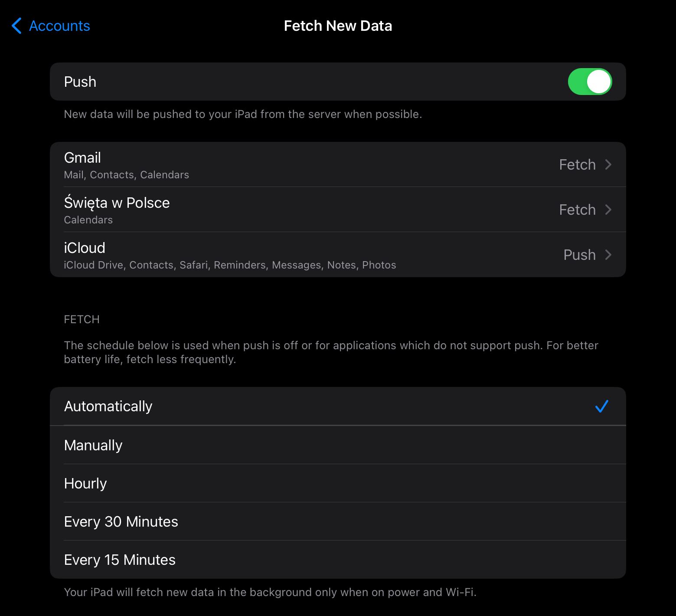Screen dimensions: 676x616
Task: Tap the Fetch value in Gmail row
Action: (577, 165)
